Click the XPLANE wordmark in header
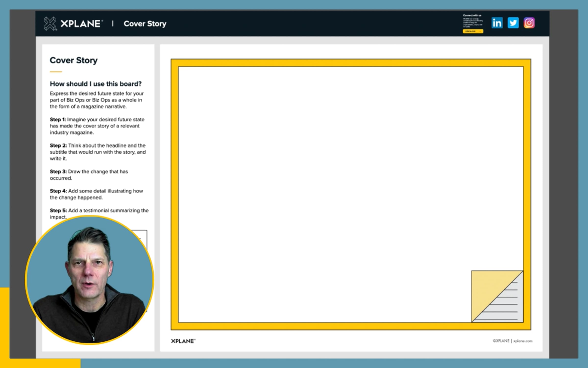The image size is (588, 368). [81, 24]
